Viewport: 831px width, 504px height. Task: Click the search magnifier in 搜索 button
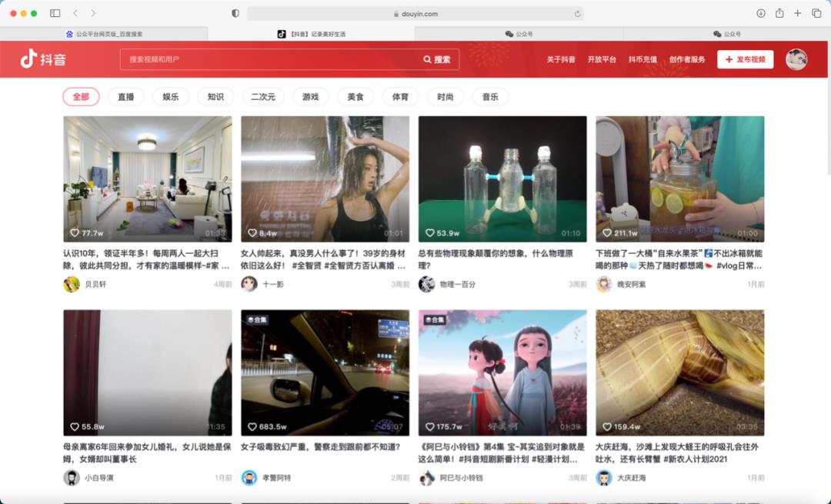point(428,59)
